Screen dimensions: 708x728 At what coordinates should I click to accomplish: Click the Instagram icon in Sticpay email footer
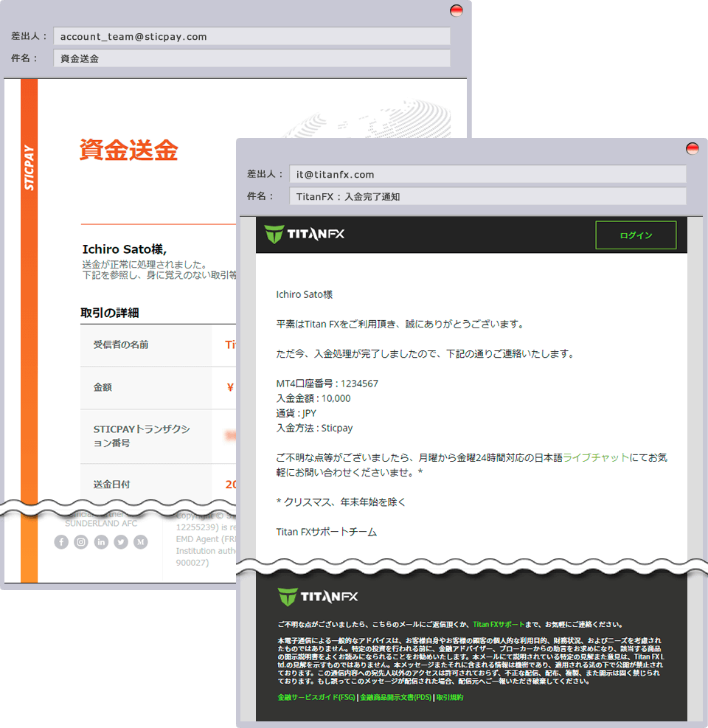pos(81,542)
